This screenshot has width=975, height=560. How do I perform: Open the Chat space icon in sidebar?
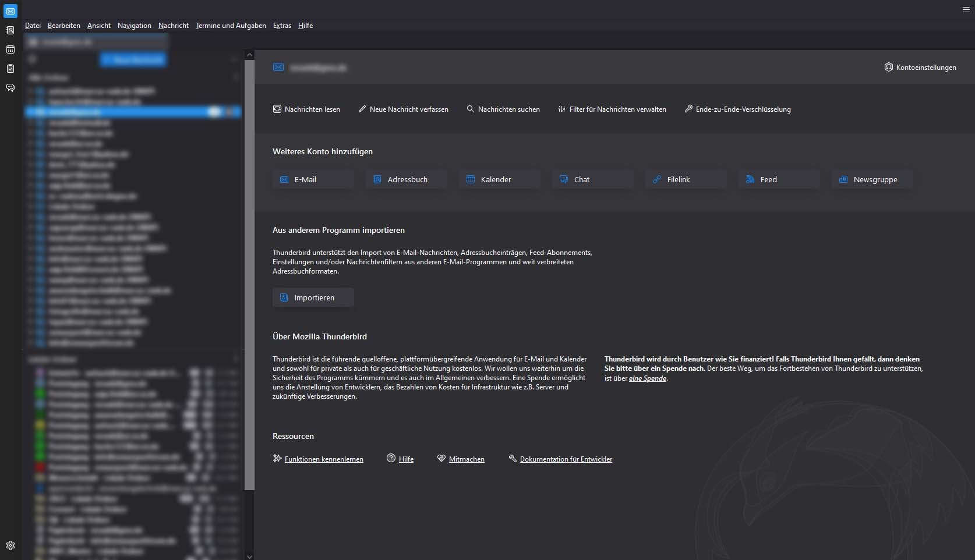tap(10, 88)
